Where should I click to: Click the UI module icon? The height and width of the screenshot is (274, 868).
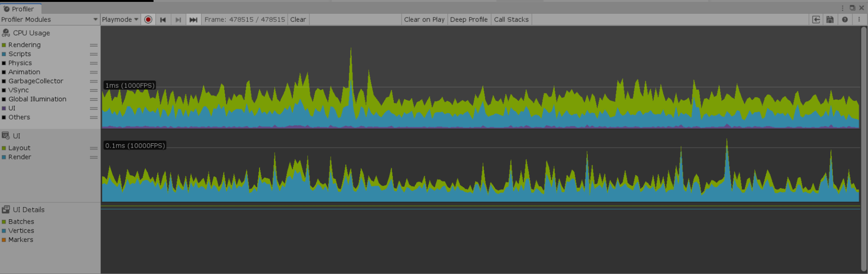click(x=6, y=136)
